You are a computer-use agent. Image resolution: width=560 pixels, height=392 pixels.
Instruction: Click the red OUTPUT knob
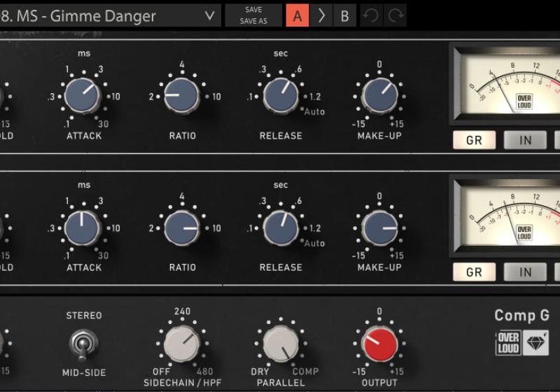[379, 344]
